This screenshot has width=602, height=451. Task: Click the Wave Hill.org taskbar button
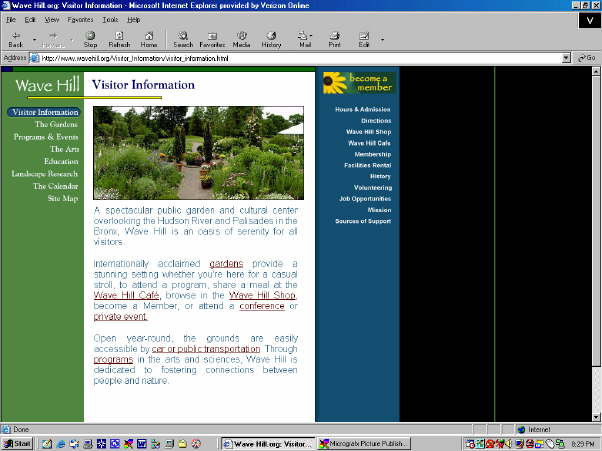point(269,444)
